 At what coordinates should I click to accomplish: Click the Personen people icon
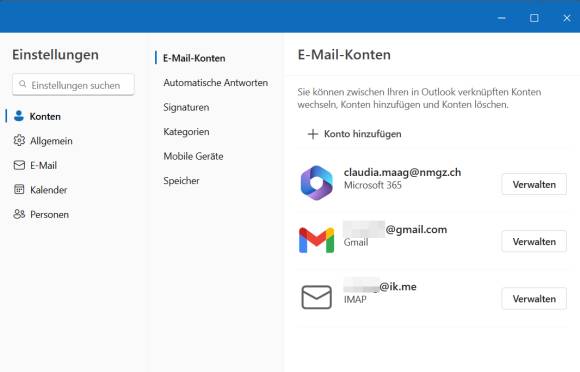(19, 214)
